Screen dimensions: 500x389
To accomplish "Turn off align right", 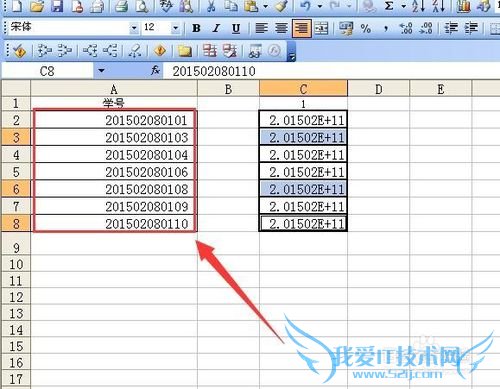I will (x=302, y=28).
